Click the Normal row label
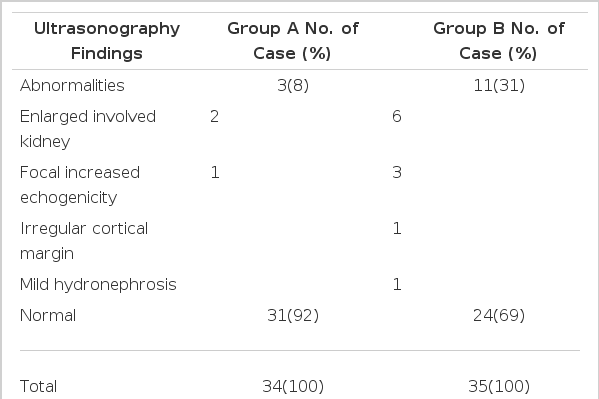The width and height of the screenshot is (599, 399). point(48,316)
